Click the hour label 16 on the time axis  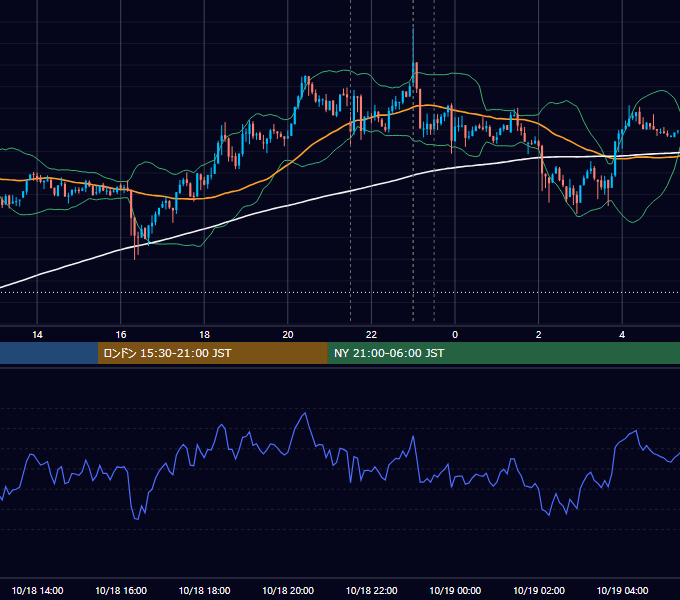click(121, 335)
